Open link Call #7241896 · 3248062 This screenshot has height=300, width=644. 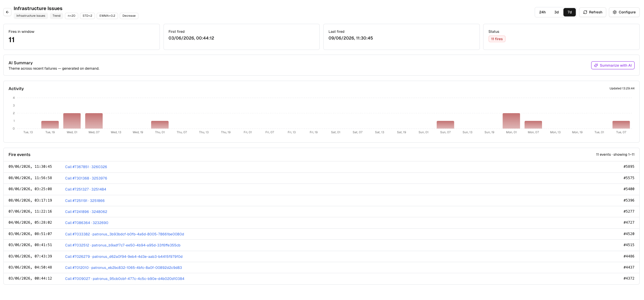[x=86, y=212]
